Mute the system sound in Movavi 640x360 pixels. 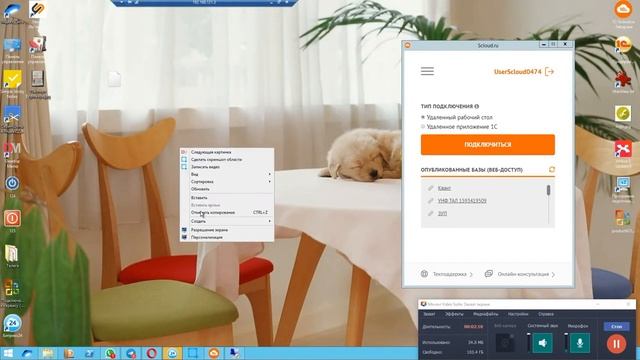[542, 343]
